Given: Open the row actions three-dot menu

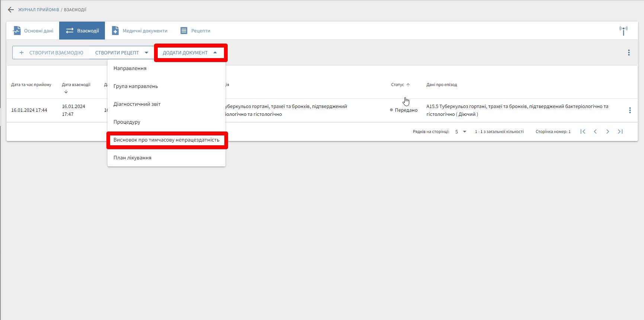Looking at the screenshot, I should pos(629,110).
